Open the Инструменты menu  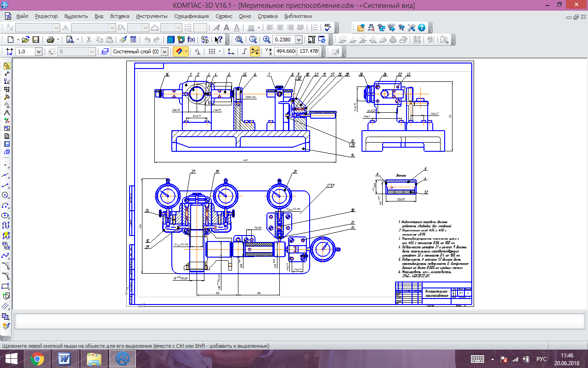coord(152,16)
